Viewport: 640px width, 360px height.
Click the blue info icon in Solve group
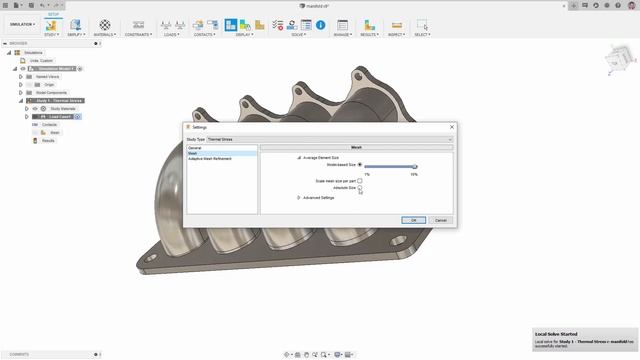pos(320,25)
